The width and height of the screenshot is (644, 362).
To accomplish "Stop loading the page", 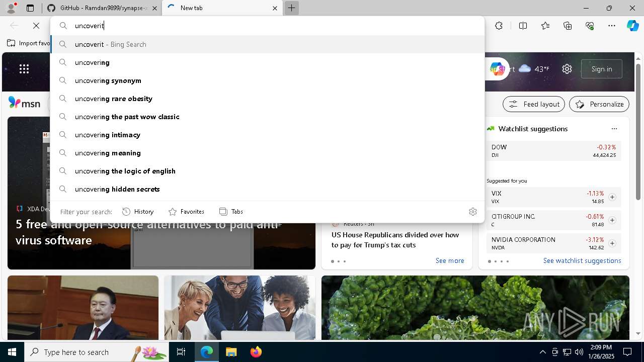I will [x=36, y=26].
